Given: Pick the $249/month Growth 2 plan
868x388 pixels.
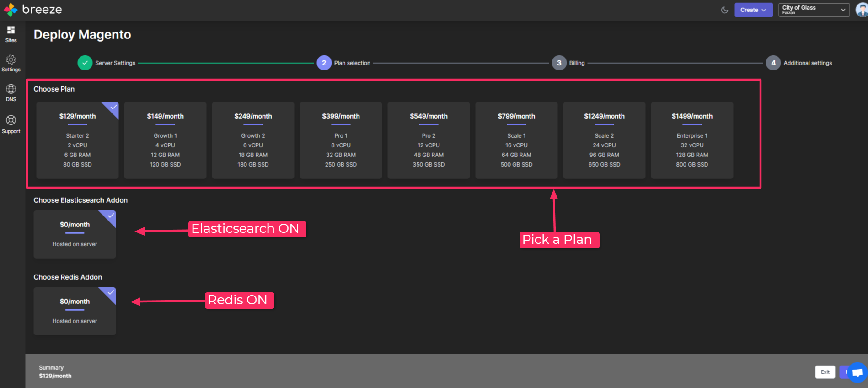Looking at the screenshot, I should pyautogui.click(x=253, y=140).
